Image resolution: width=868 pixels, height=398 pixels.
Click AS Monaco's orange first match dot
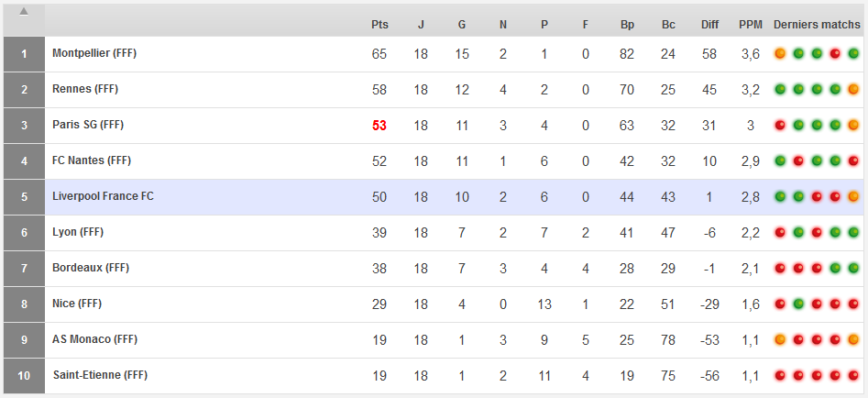tap(780, 340)
